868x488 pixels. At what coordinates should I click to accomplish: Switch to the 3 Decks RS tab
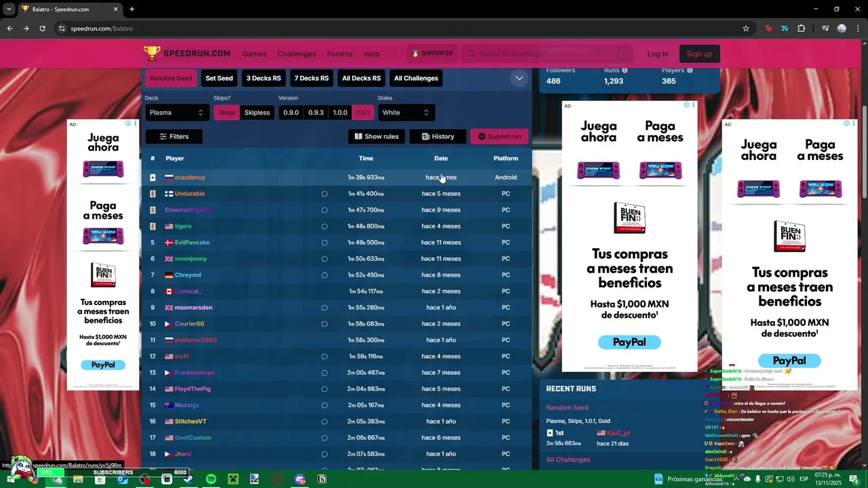[264, 78]
